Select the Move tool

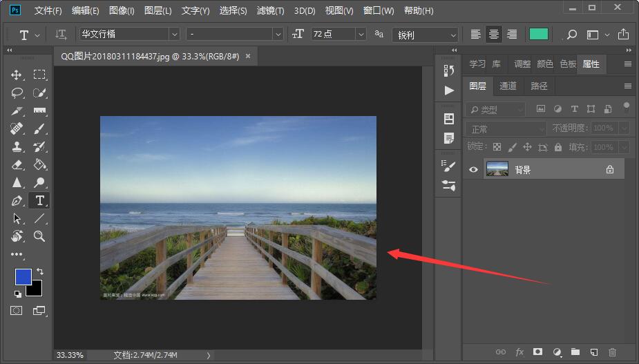pos(17,75)
